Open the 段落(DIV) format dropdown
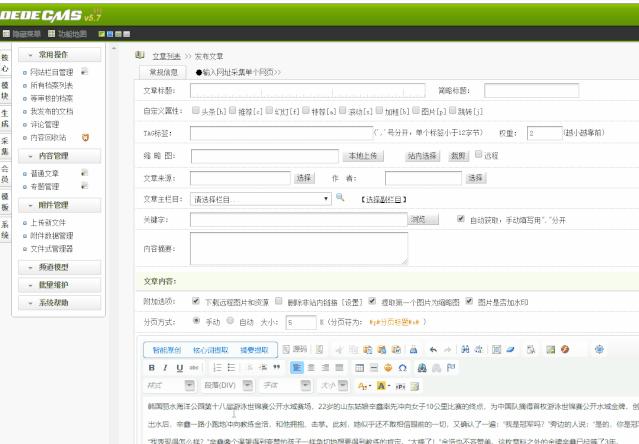 point(227,385)
